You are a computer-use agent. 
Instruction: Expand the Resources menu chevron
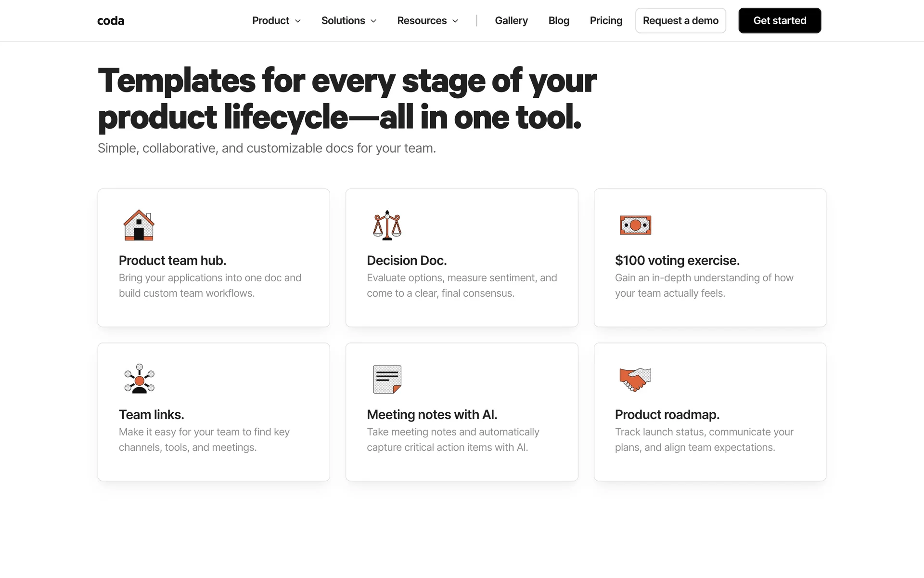[455, 21]
